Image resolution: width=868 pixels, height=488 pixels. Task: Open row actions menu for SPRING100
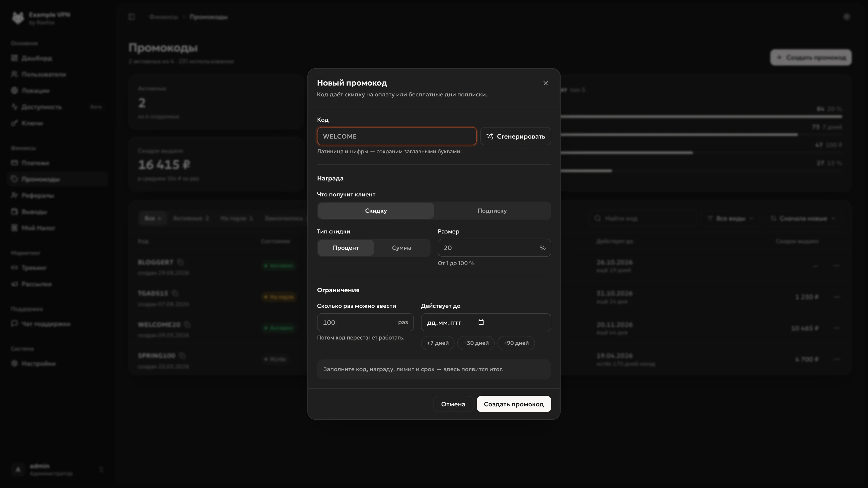tap(837, 359)
